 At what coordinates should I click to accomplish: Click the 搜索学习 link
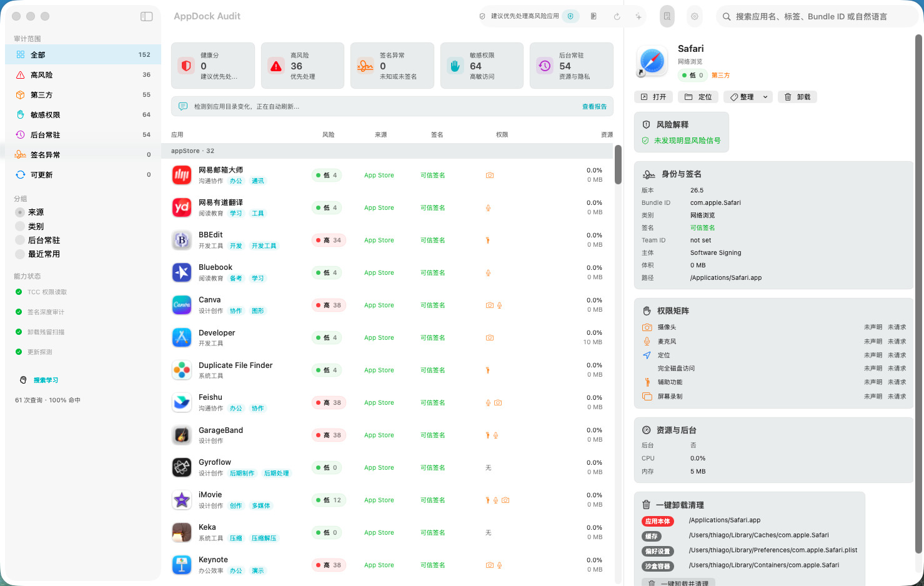(46, 380)
